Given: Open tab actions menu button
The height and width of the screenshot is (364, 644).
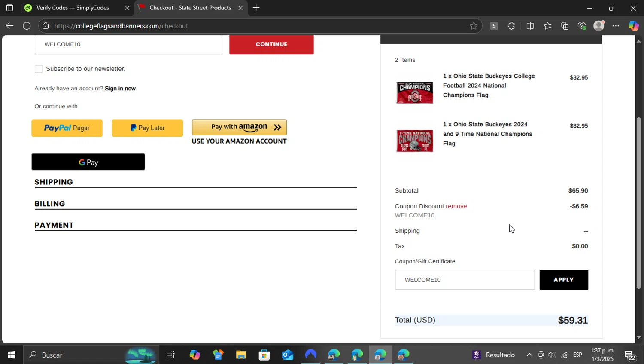Looking at the screenshot, I should [9, 8].
